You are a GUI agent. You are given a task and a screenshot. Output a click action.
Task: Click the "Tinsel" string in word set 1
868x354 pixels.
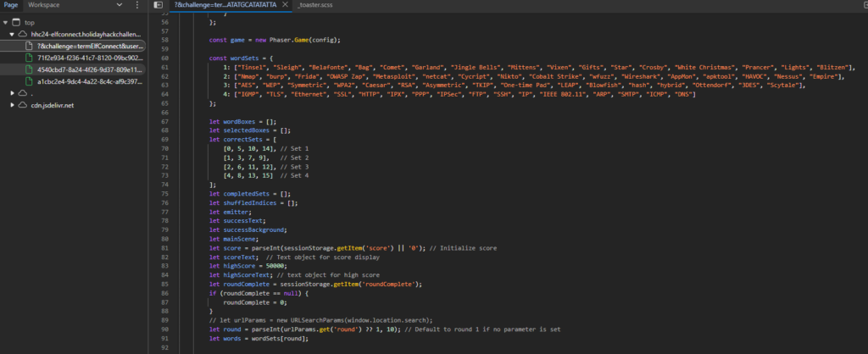pos(252,67)
